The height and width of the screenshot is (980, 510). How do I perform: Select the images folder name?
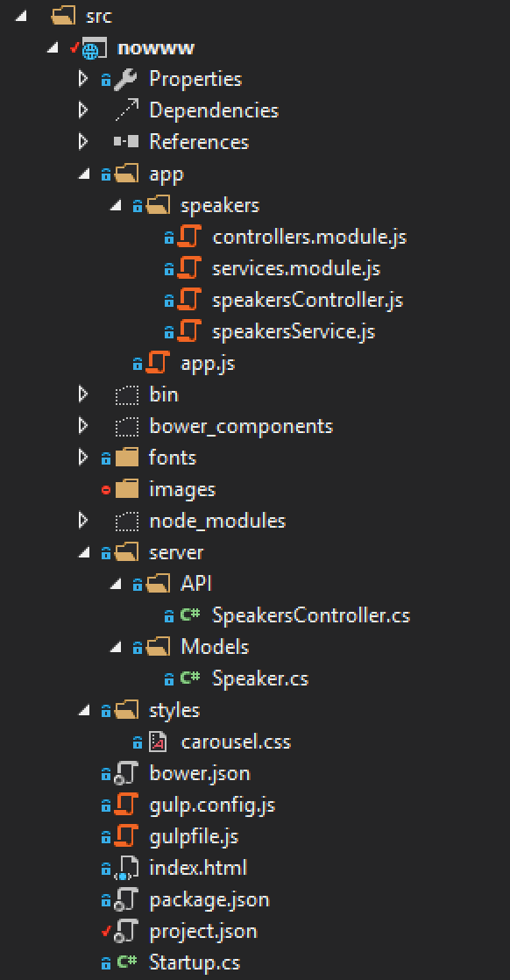click(x=182, y=490)
